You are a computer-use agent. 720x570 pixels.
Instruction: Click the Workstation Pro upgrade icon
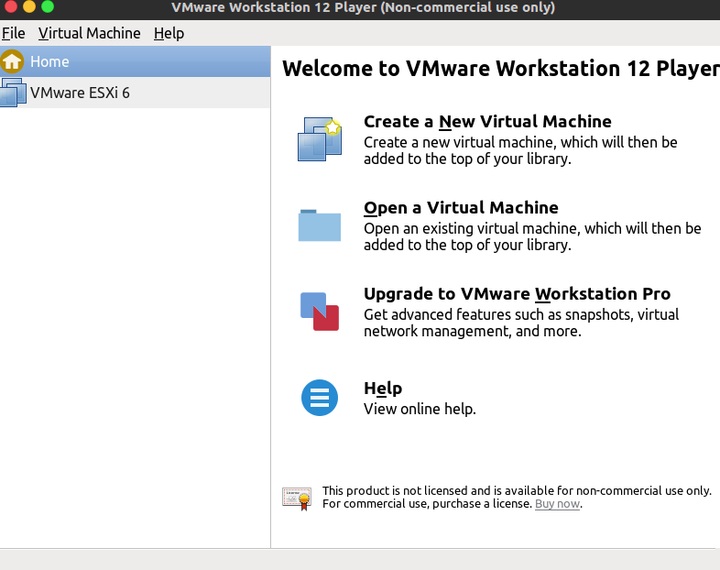tap(320, 311)
